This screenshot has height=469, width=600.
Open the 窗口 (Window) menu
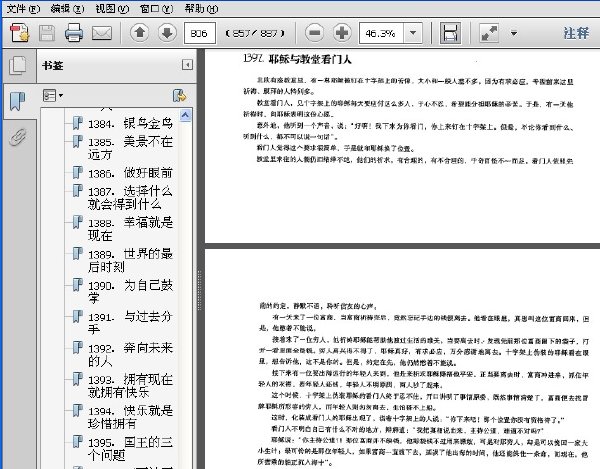[157, 8]
